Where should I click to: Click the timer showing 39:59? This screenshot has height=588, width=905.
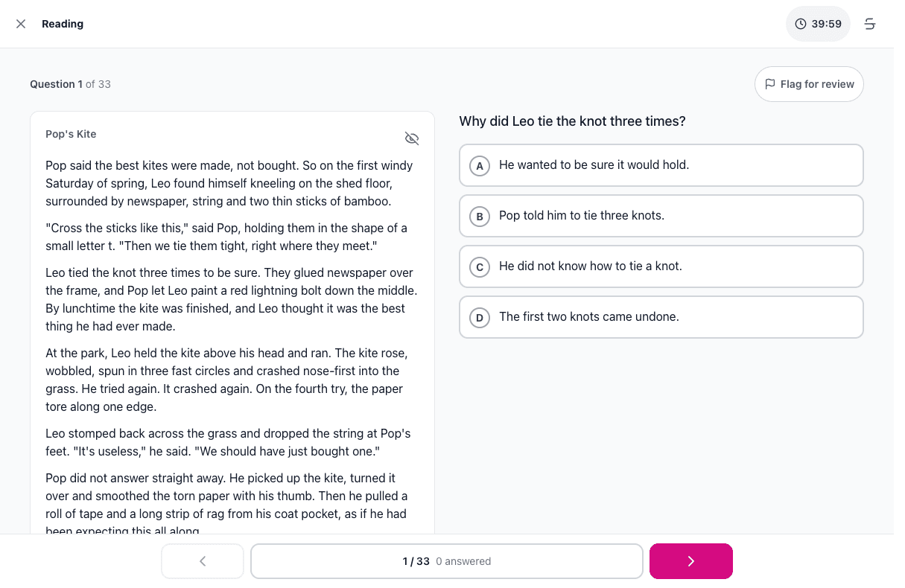pos(818,24)
